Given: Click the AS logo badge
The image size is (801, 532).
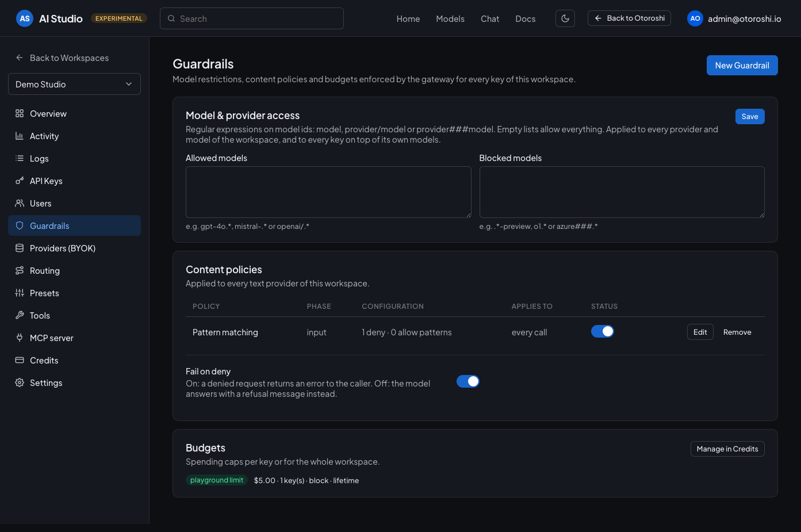Looking at the screenshot, I should point(25,18).
